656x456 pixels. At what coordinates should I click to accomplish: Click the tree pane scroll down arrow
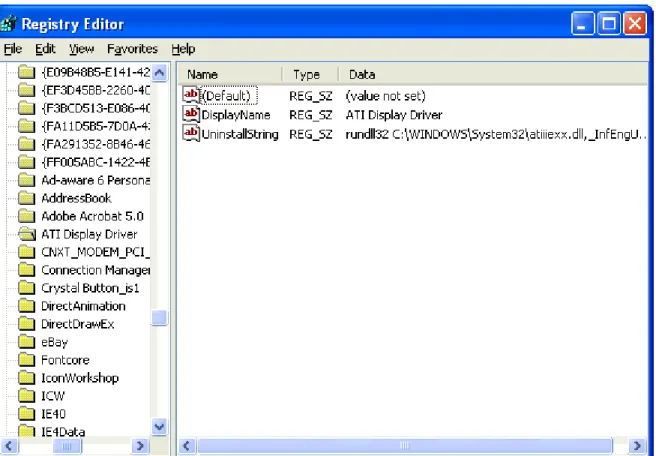click(159, 427)
